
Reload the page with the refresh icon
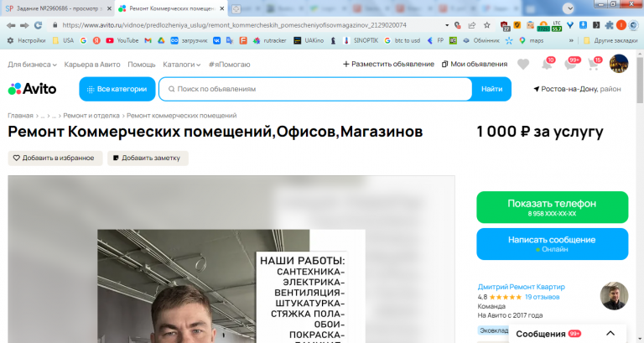(39, 25)
